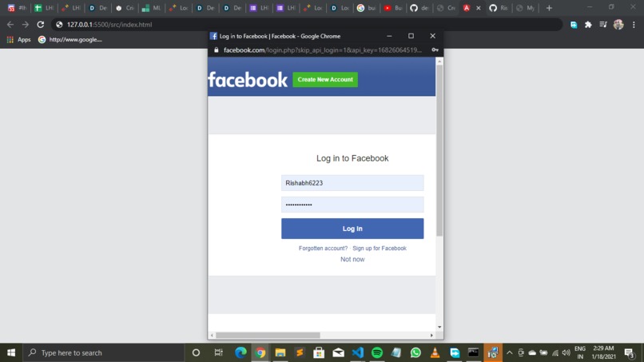Click the Windows search box

[104, 352]
